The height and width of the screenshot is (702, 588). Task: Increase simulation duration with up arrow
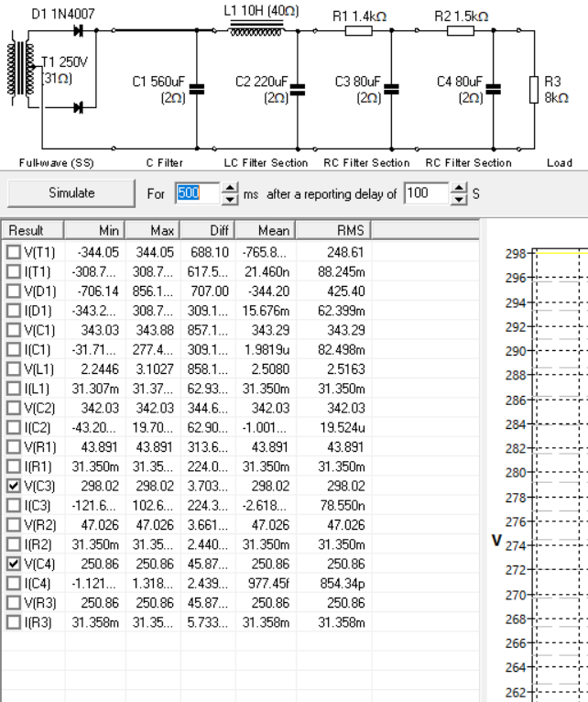point(230,188)
